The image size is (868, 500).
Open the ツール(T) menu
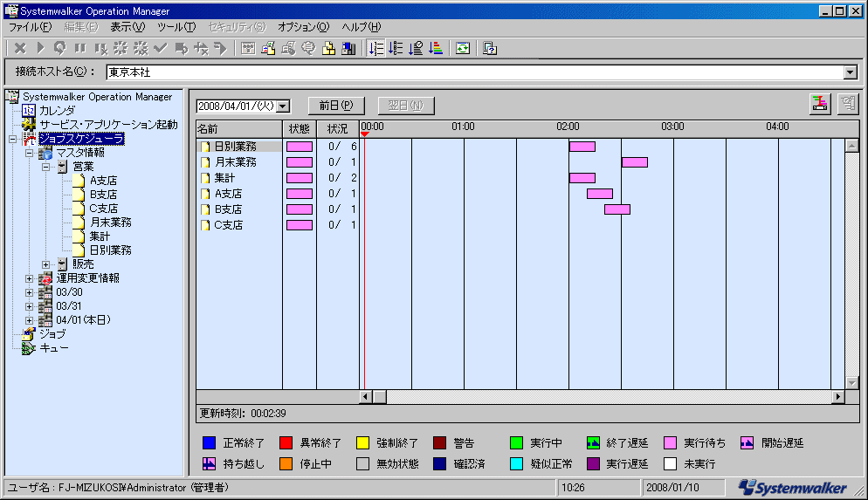pos(176,26)
